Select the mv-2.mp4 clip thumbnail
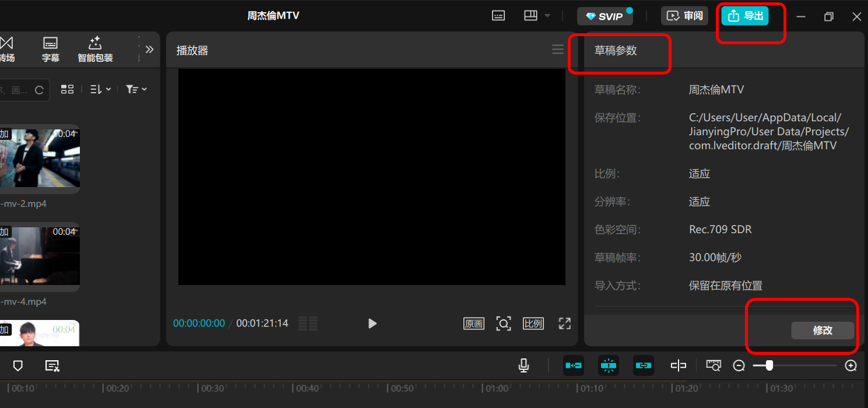Screen dimensions: 868x408 pyautogui.click(x=40, y=159)
